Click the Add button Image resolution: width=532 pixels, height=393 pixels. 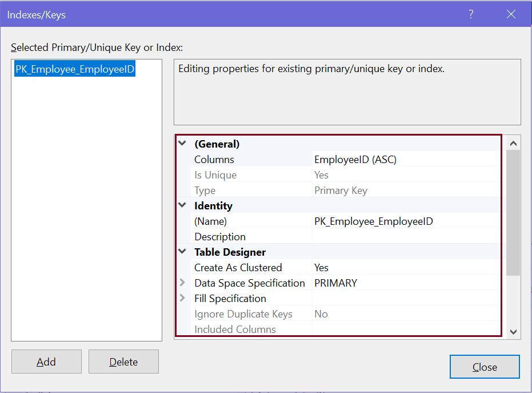[46, 362]
